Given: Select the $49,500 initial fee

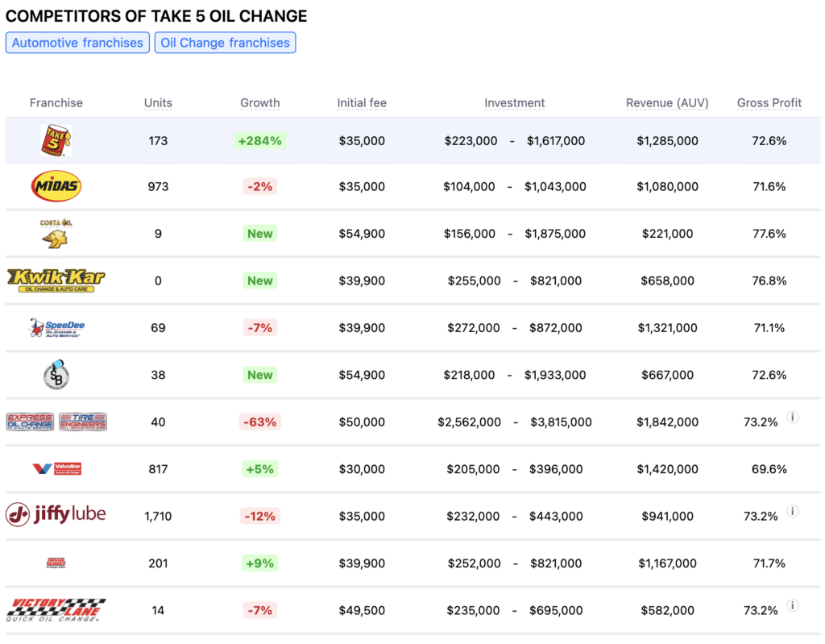Looking at the screenshot, I should (x=362, y=610).
